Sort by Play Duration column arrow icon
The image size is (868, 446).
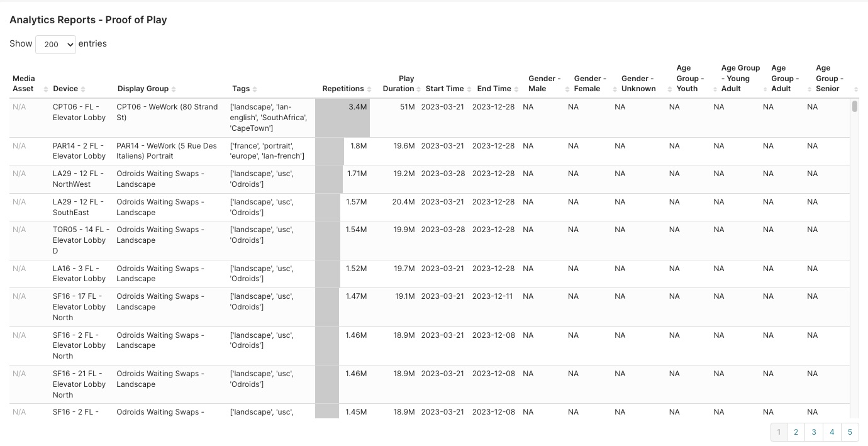coord(418,89)
